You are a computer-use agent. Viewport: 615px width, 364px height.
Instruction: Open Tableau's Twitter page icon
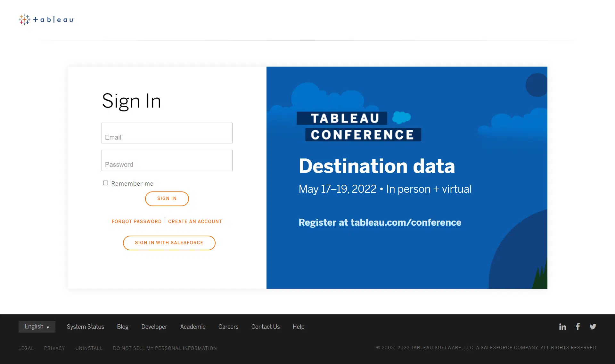(x=593, y=327)
